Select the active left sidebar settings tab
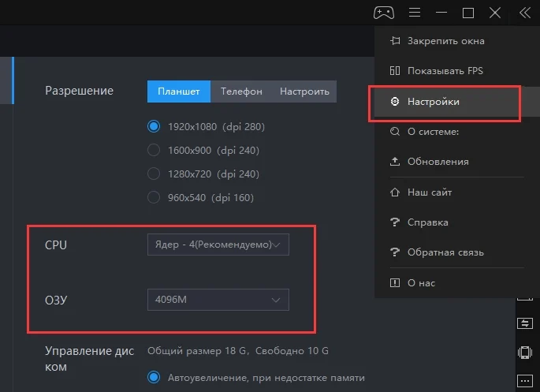Image resolution: width=540 pixels, height=392 pixels. pyautogui.click(x=7, y=80)
